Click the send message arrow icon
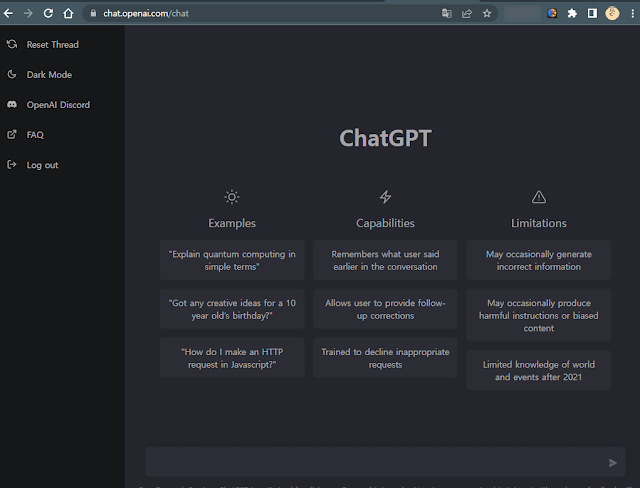 pyautogui.click(x=613, y=463)
